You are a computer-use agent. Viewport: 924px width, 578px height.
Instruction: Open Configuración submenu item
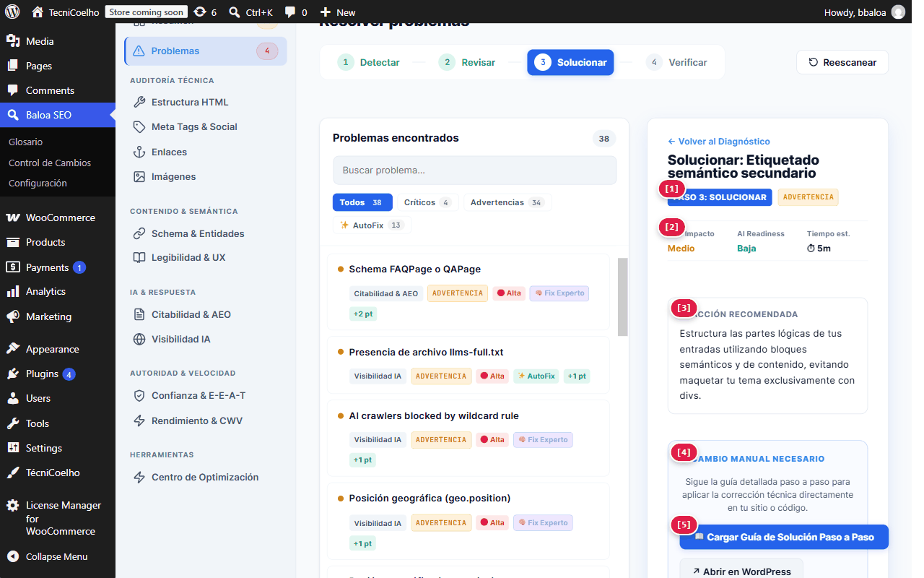pyautogui.click(x=38, y=183)
